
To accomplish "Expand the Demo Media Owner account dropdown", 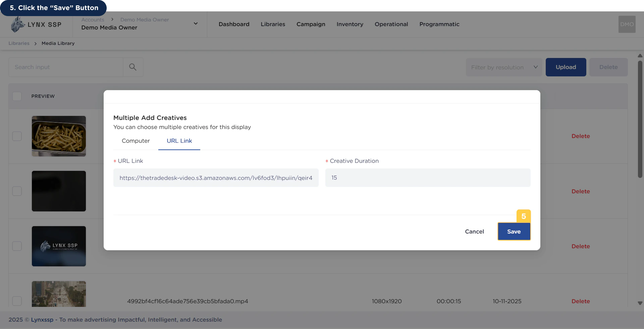I will pyautogui.click(x=196, y=23).
